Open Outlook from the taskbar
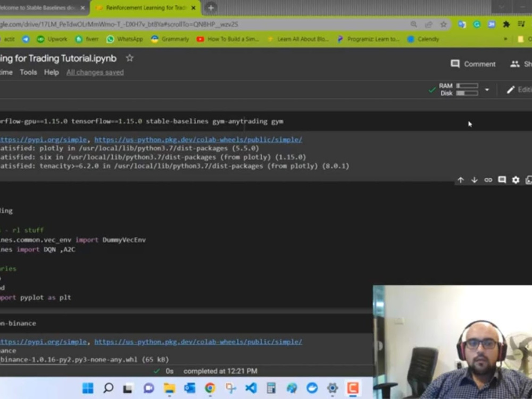 (x=190, y=388)
